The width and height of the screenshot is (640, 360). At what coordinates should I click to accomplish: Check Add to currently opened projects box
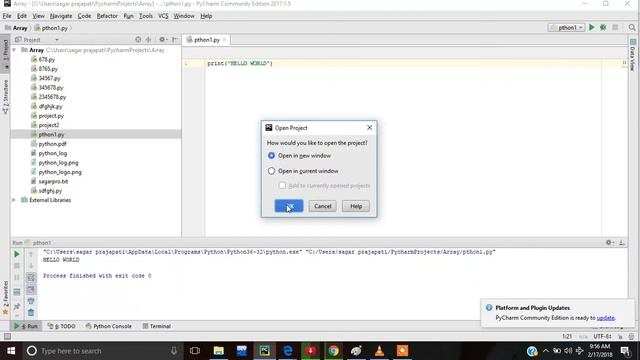282,185
